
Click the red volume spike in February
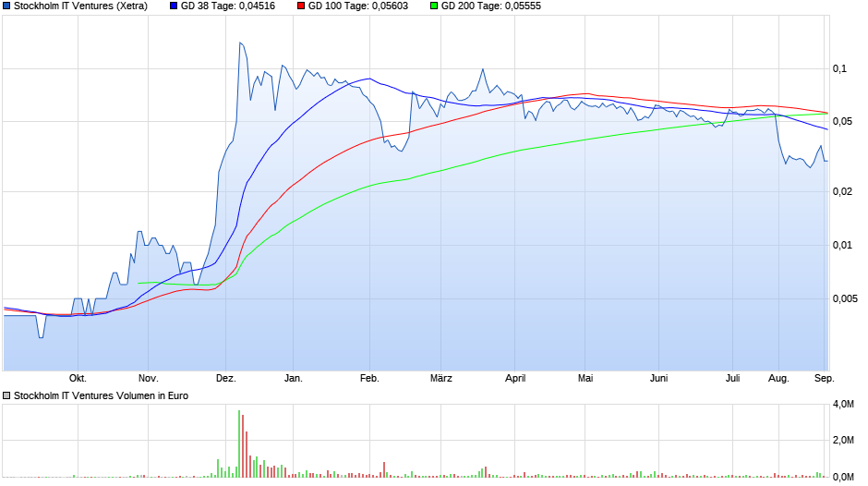pos(383,470)
